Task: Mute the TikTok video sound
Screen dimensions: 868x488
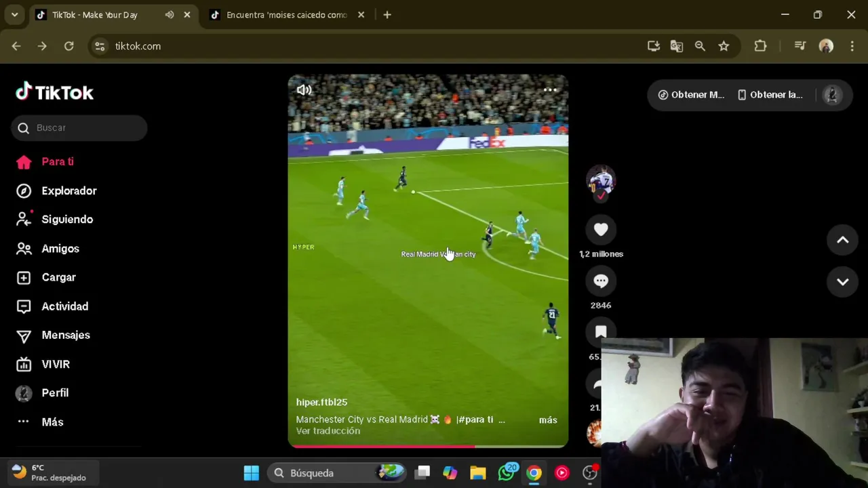Action: coord(304,89)
